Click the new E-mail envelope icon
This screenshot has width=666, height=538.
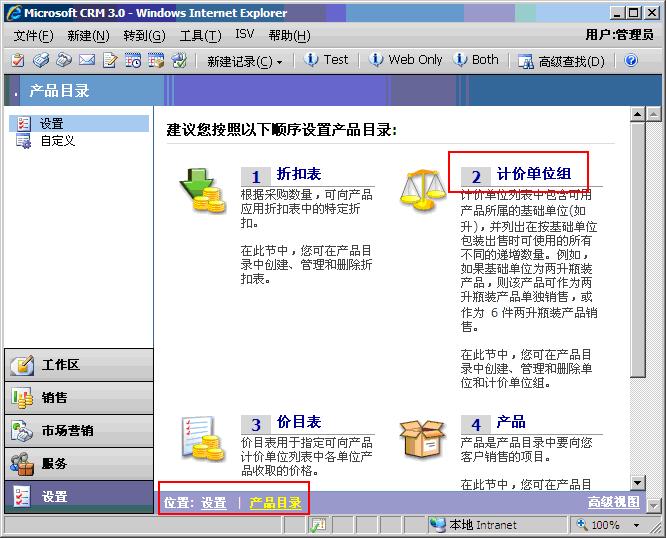(x=87, y=60)
